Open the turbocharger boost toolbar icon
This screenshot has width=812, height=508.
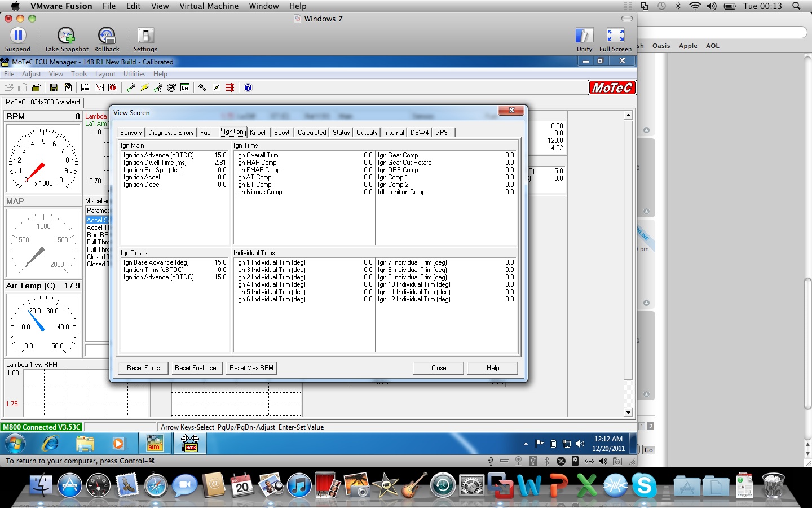(171, 87)
